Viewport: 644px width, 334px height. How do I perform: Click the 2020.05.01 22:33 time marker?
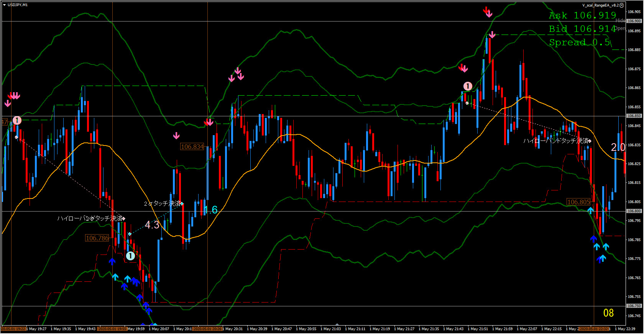point(594,329)
